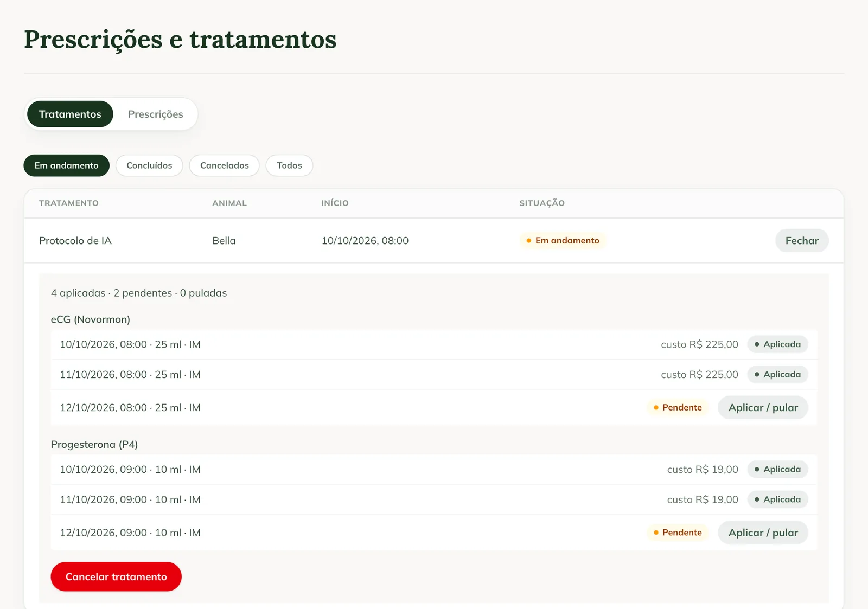Click the Progesterona (P4) medication heading

pyautogui.click(x=94, y=445)
